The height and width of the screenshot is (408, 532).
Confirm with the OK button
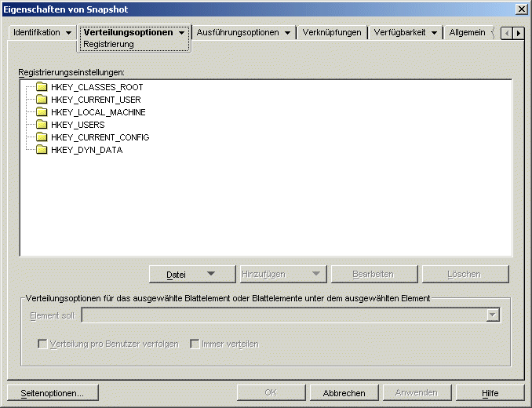271,393
